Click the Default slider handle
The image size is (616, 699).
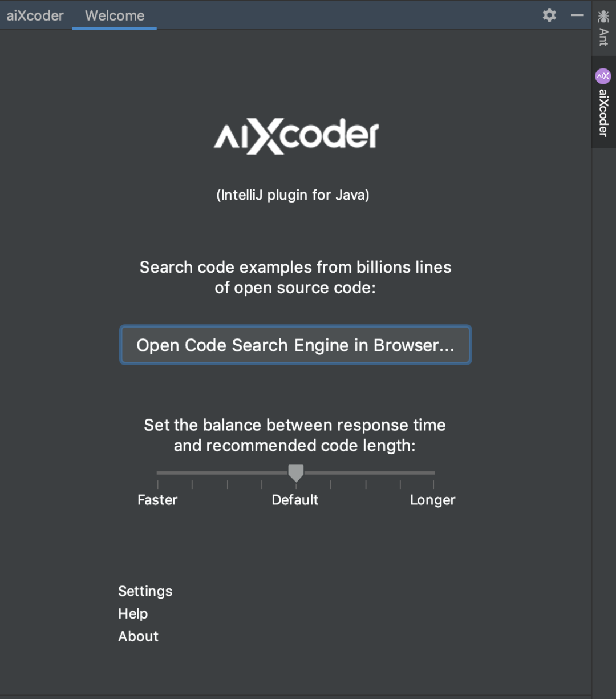[295, 472]
